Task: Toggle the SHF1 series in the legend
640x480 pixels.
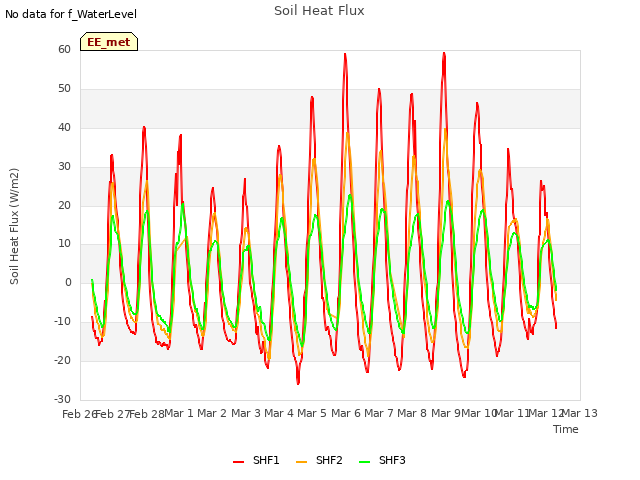Action: click(256, 460)
